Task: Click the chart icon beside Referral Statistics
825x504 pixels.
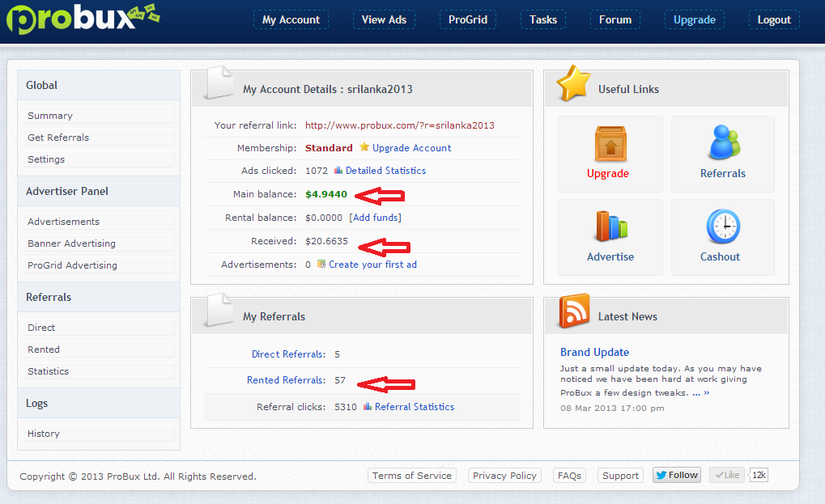Action: (368, 406)
